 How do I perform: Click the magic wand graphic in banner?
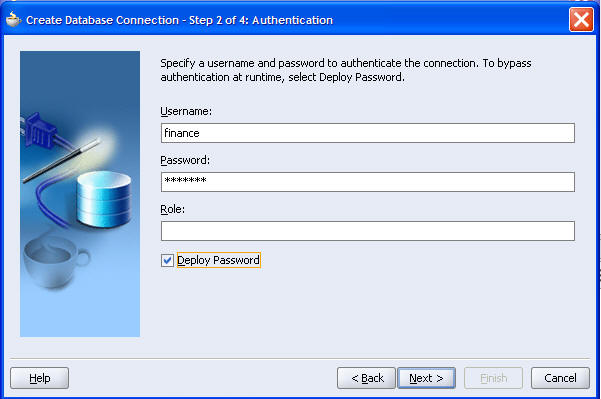(x=61, y=160)
